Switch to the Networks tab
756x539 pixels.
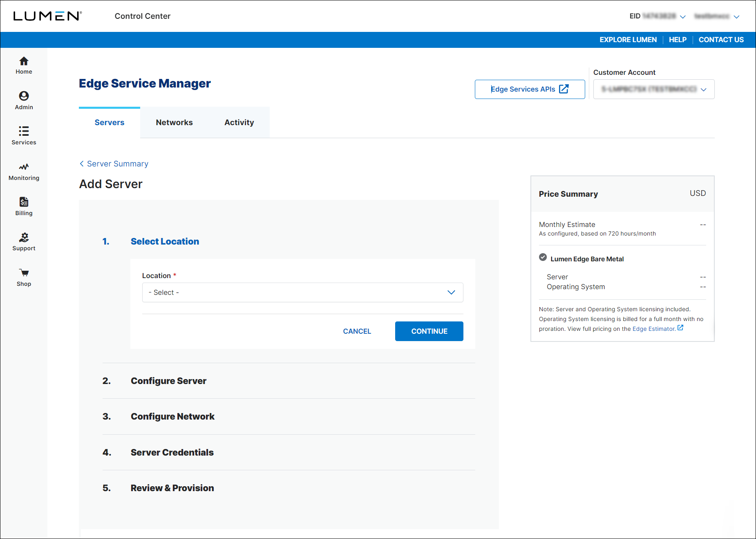point(174,122)
